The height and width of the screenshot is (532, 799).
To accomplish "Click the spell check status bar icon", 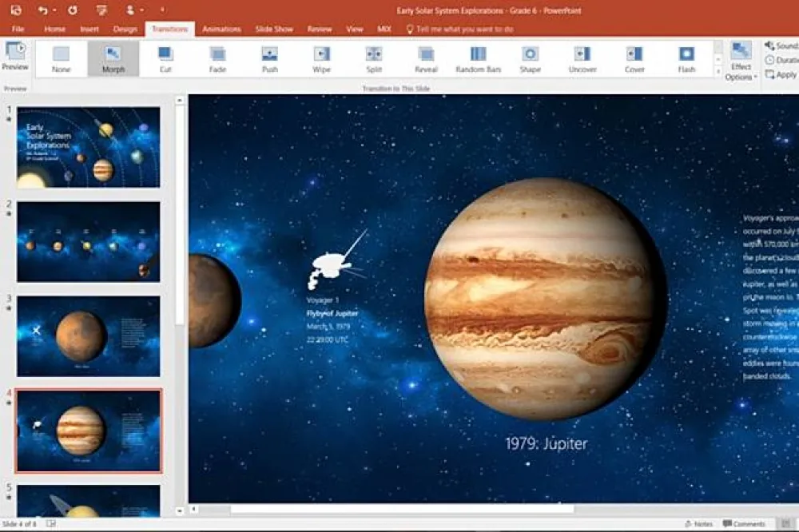I will click(51, 523).
